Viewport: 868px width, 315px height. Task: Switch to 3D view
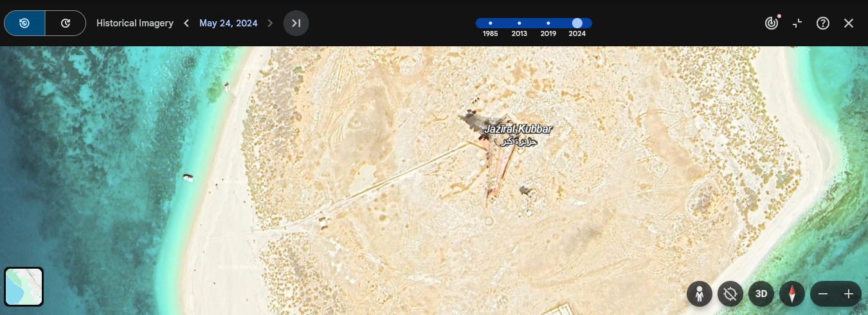pos(761,294)
